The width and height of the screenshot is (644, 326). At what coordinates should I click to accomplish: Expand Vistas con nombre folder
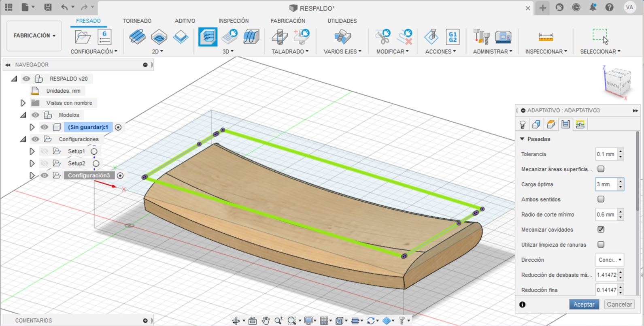click(23, 103)
